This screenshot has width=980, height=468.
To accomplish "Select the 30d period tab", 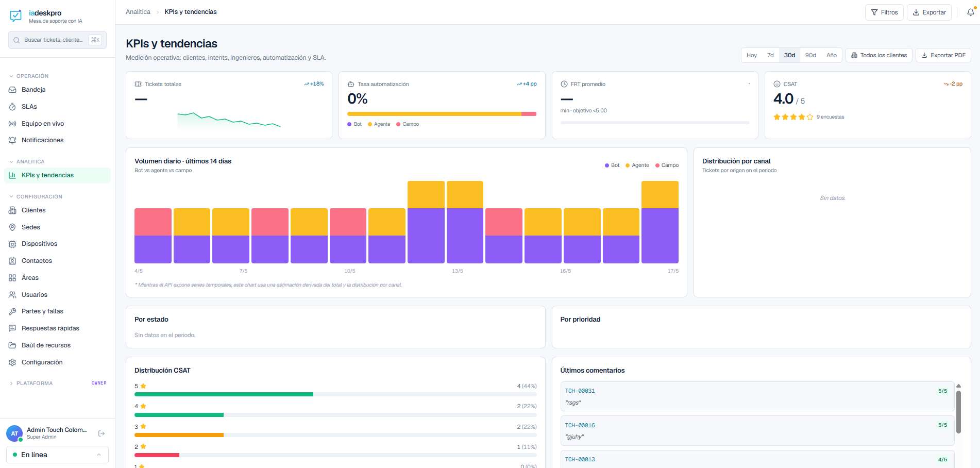I will (790, 55).
